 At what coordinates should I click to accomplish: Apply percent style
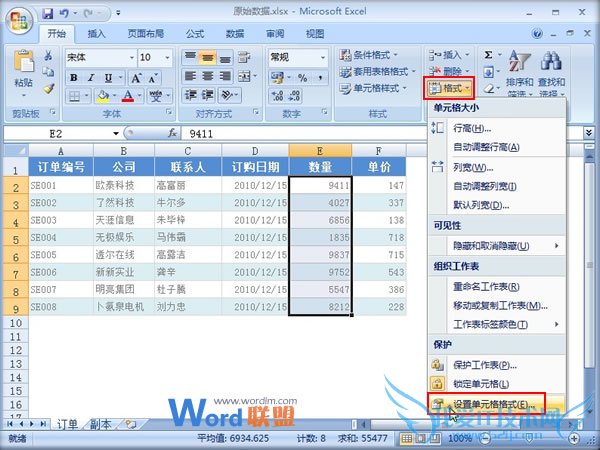[x=302, y=78]
